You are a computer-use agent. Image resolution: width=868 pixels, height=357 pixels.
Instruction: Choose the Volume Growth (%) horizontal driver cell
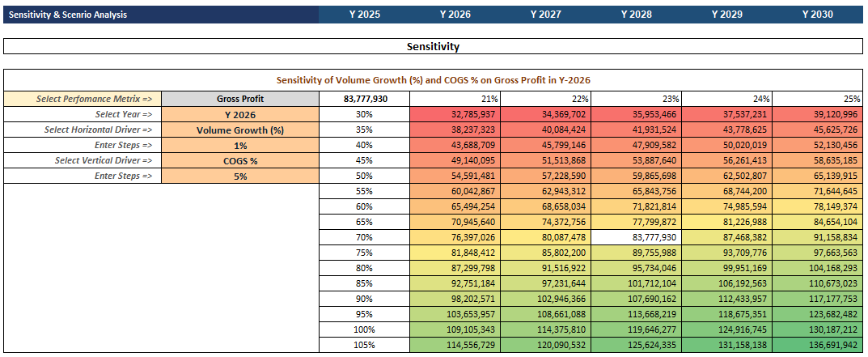tap(240, 130)
